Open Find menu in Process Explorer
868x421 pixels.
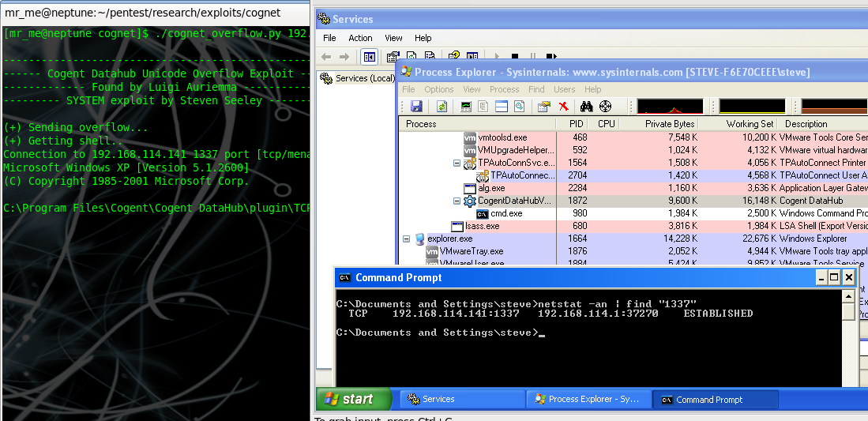(x=536, y=89)
